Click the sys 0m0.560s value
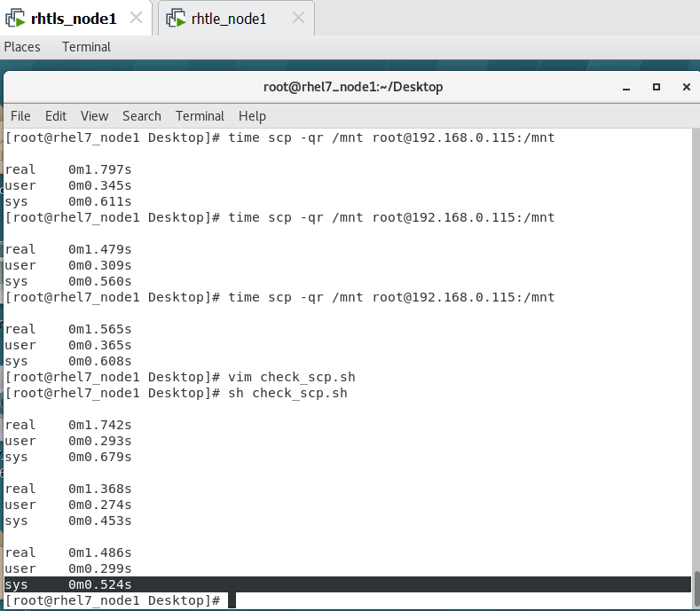 100,282
